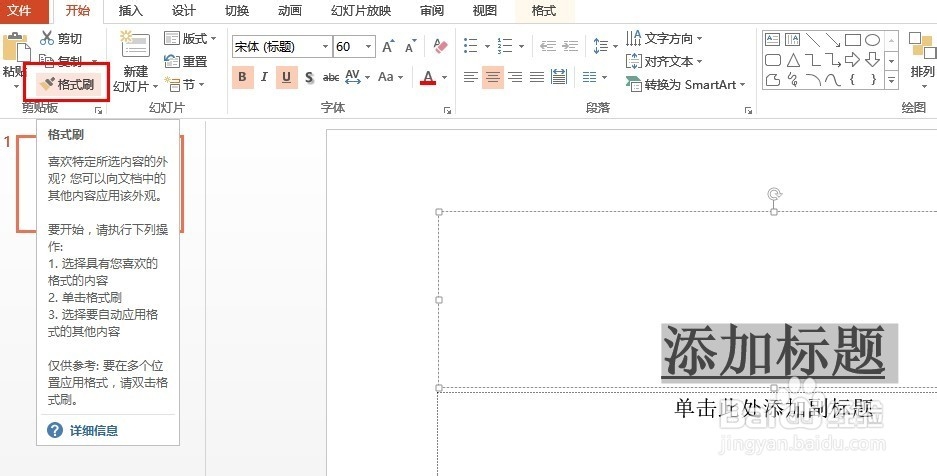Open the bullets list dropdown arrow
The width and height of the screenshot is (937, 476).
[x=487, y=47]
